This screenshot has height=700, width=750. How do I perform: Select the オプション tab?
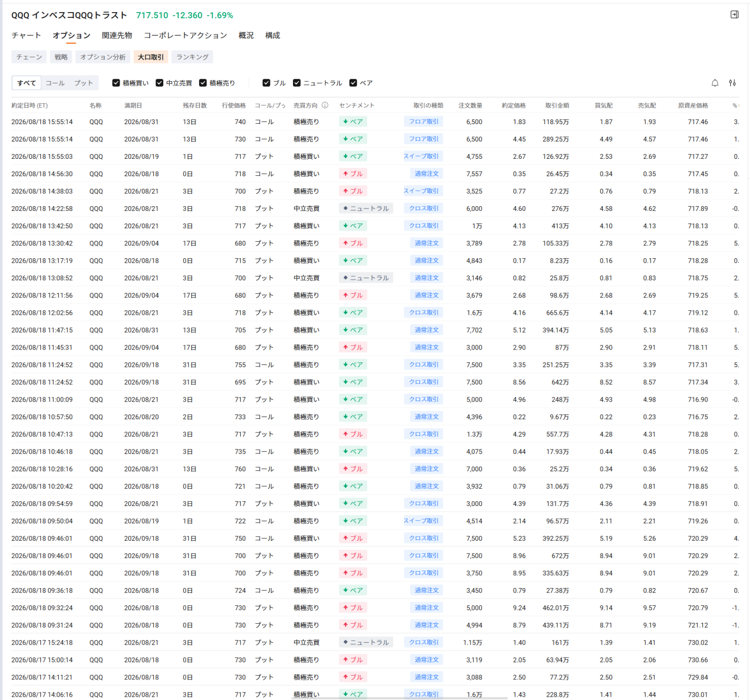click(71, 35)
